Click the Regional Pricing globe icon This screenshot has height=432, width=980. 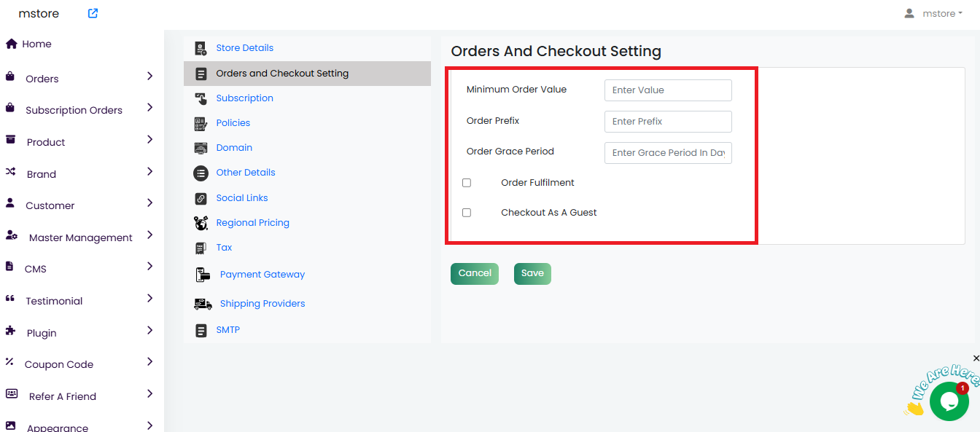pos(201,223)
